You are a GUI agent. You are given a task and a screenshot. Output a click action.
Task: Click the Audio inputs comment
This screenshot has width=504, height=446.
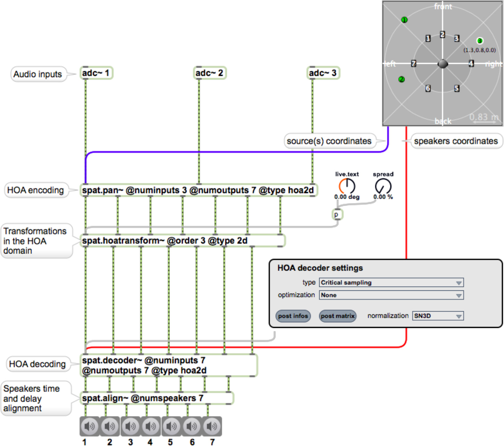(38, 74)
